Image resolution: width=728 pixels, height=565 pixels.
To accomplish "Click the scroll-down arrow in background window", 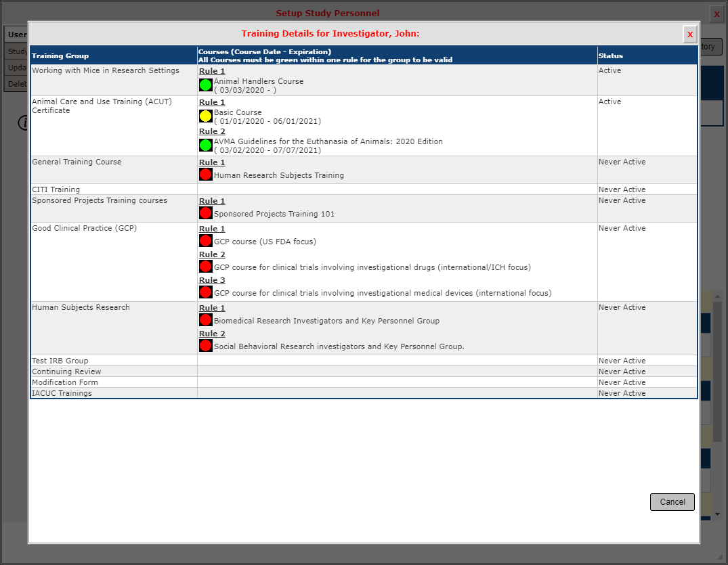I will (x=718, y=514).
